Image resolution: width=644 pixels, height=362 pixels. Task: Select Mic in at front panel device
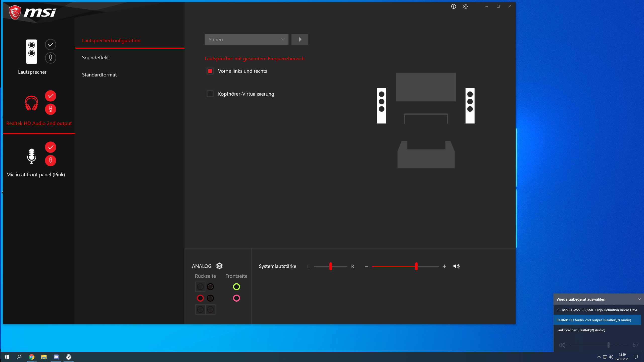(x=32, y=156)
